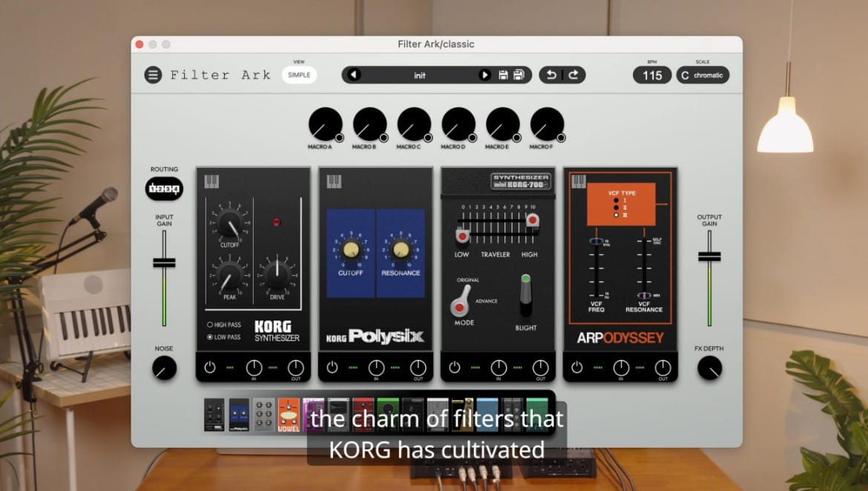Open the hamburger main menu
The image size is (868, 491).
(153, 75)
